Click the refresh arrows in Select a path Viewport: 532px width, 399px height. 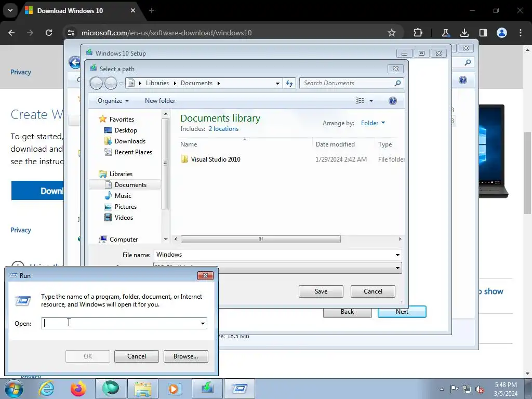pyautogui.click(x=289, y=83)
